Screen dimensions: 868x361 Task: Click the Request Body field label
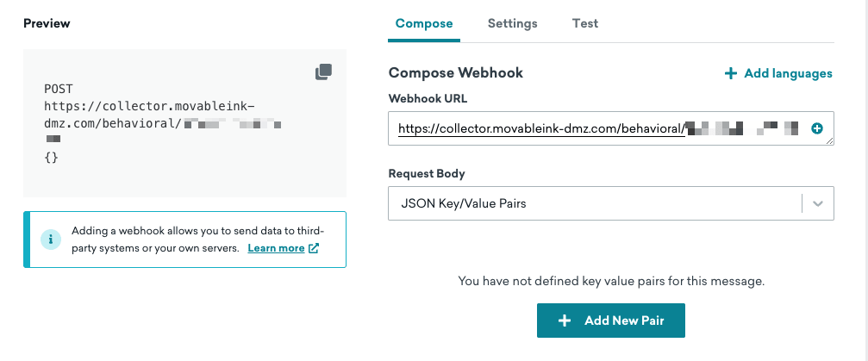[427, 173]
